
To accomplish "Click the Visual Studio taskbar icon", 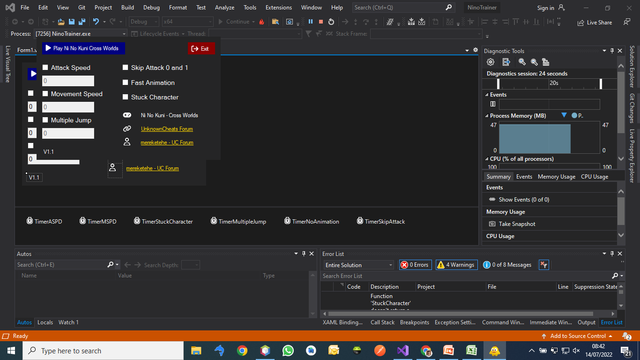I will click(402, 351).
